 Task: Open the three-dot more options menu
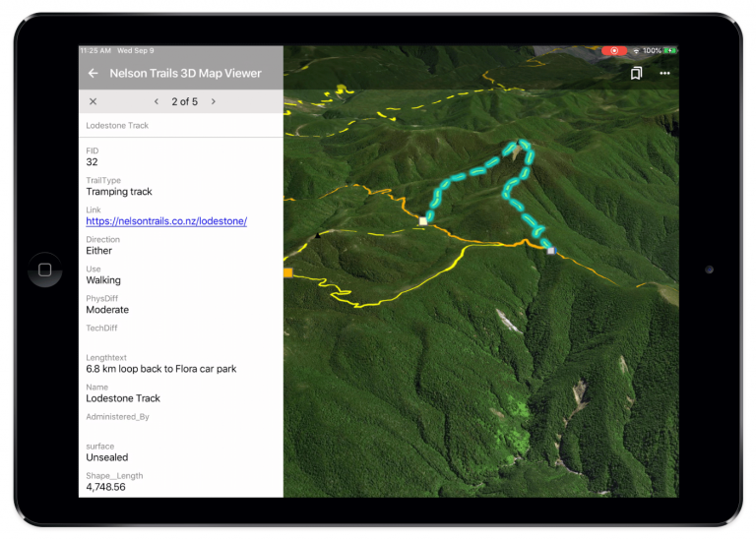click(664, 73)
